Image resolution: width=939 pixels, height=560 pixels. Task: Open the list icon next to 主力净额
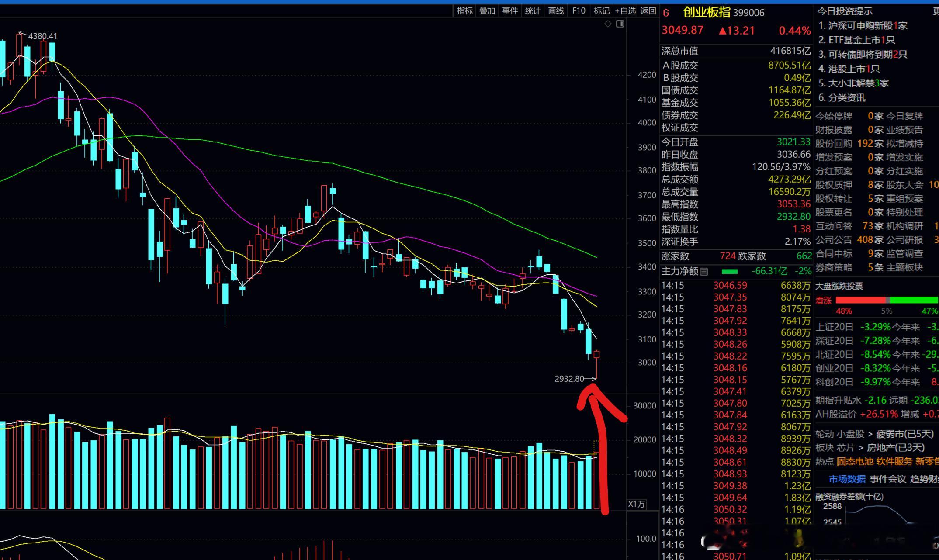pos(704,272)
